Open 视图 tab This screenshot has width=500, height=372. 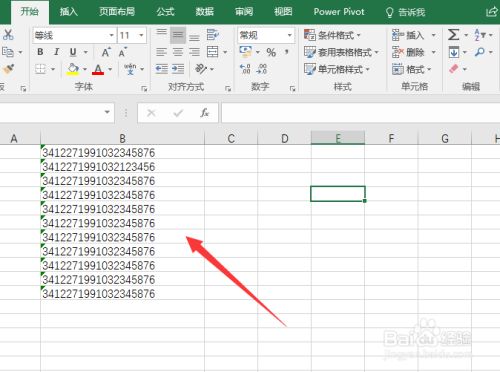coord(283,12)
